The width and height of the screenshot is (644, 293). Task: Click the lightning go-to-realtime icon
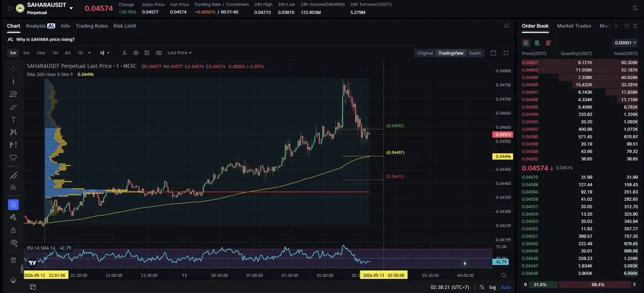click(465, 263)
